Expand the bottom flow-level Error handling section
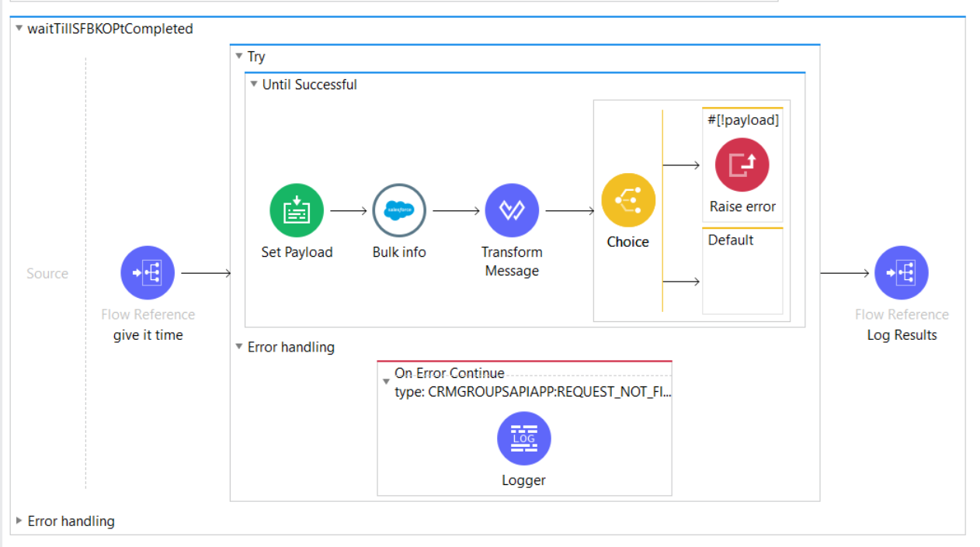The height and width of the screenshot is (547, 980). [19, 521]
